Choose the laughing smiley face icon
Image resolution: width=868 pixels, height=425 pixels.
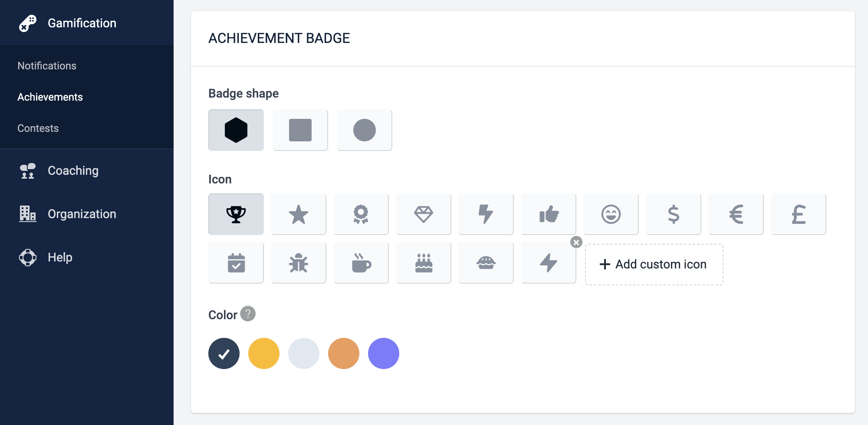tap(611, 214)
